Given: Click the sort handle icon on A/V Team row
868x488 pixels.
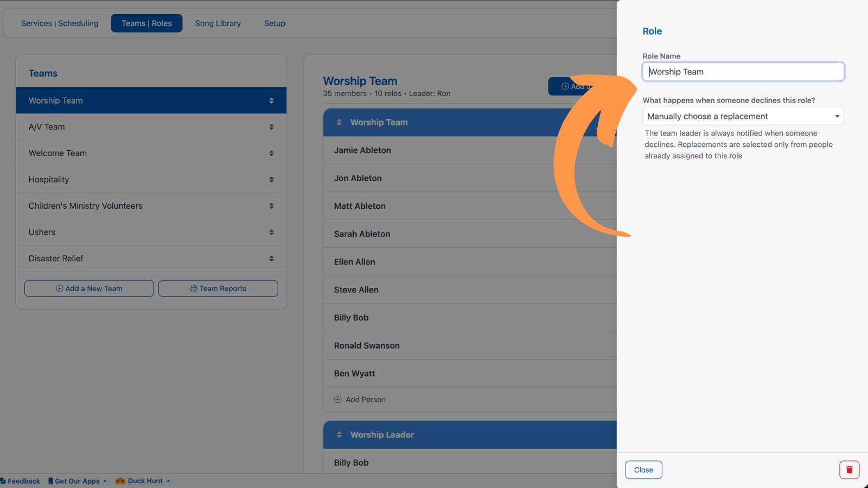Looking at the screenshot, I should [271, 127].
